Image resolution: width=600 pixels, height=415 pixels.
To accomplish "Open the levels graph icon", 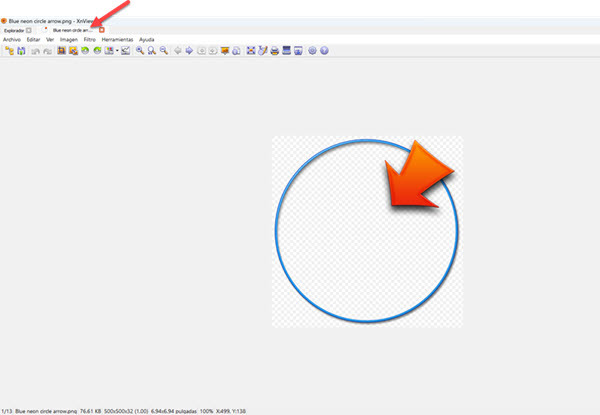I will [126, 50].
